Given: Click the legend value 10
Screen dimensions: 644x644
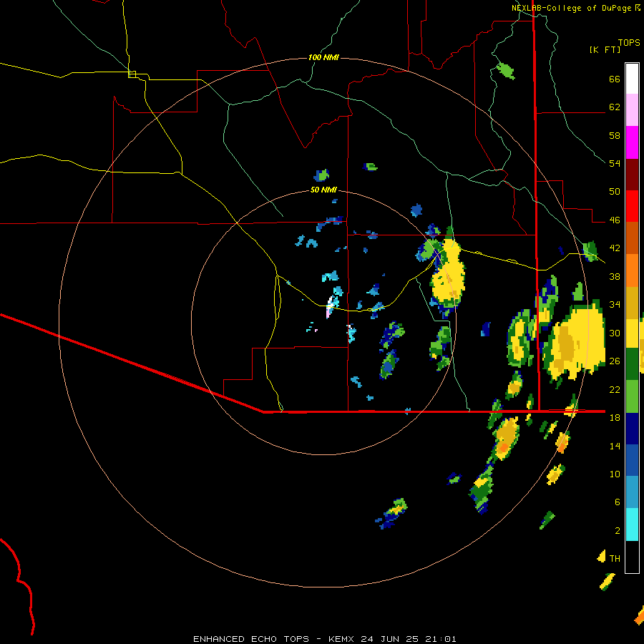Looking at the screenshot, I should pos(615,474).
